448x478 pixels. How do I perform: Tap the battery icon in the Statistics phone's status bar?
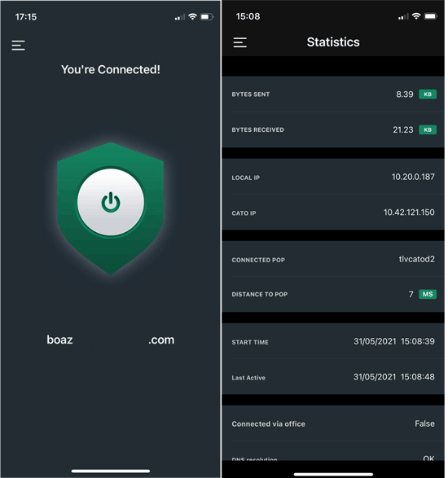click(x=431, y=16)
